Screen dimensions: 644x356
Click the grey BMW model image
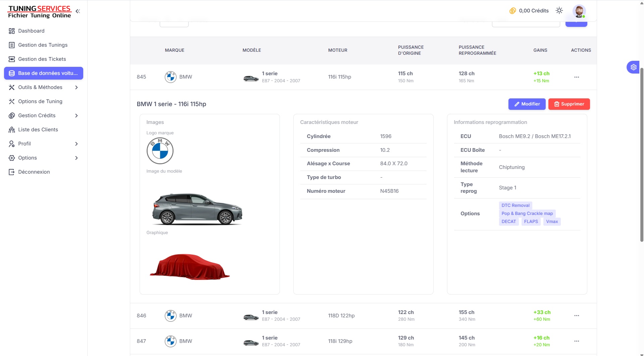click(x=197, y=209)
